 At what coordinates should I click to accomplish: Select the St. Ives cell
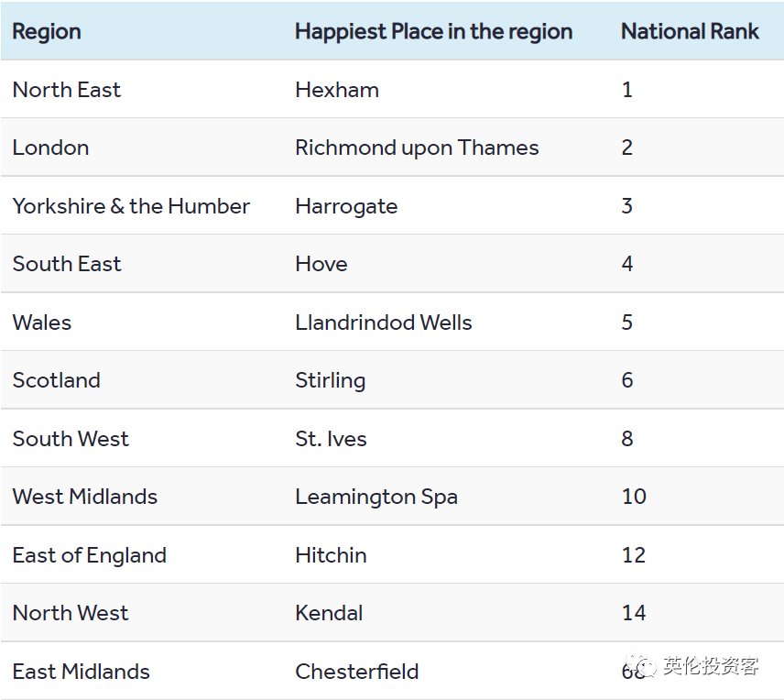[x=331, y=439]
